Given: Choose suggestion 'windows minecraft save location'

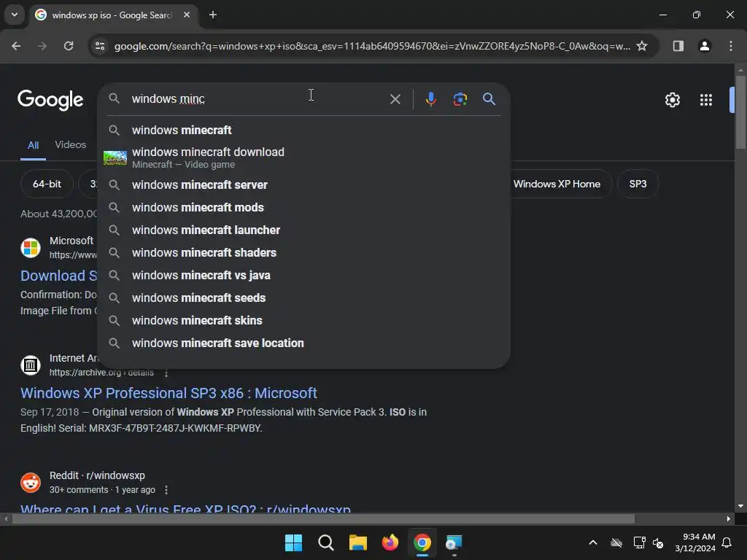Looking at the screenshot, I should (x=303, y=343).
